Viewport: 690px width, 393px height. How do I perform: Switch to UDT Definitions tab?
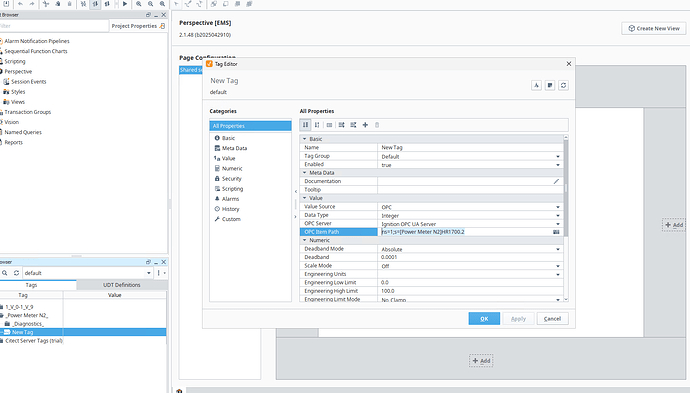tap(121, 285)
